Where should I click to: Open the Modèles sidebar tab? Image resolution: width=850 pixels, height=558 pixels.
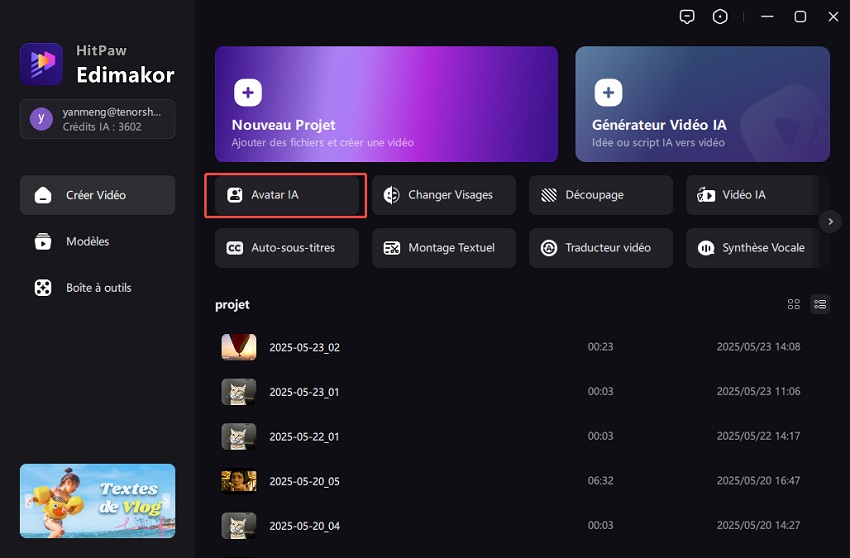pos(98,241)
